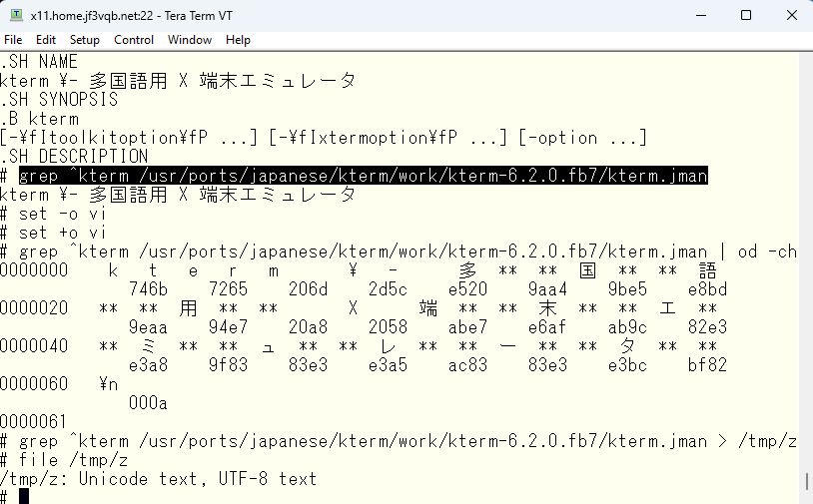Click the offset '0000060' in od output
Image resolution: width=813 pixels, height=504 pixels.
[34, 384]
